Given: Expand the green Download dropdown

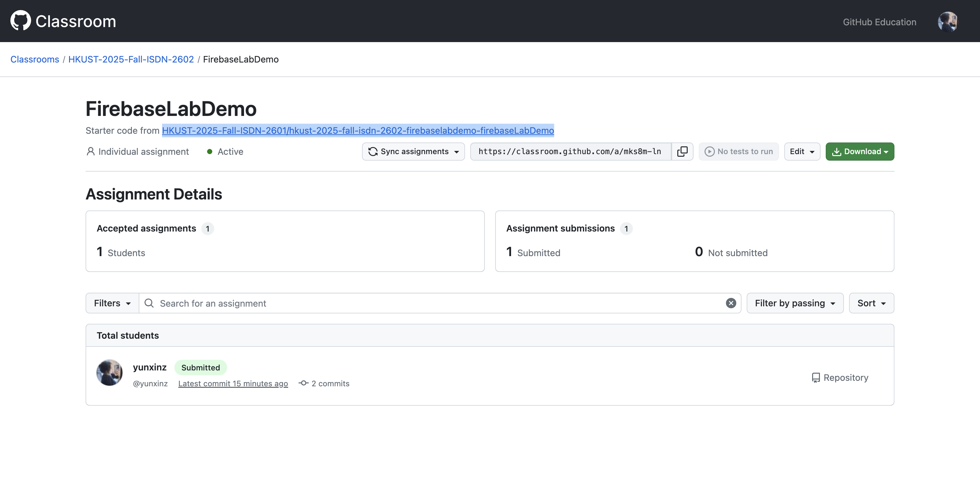Looking at the screenshot, I should [859, 151].
